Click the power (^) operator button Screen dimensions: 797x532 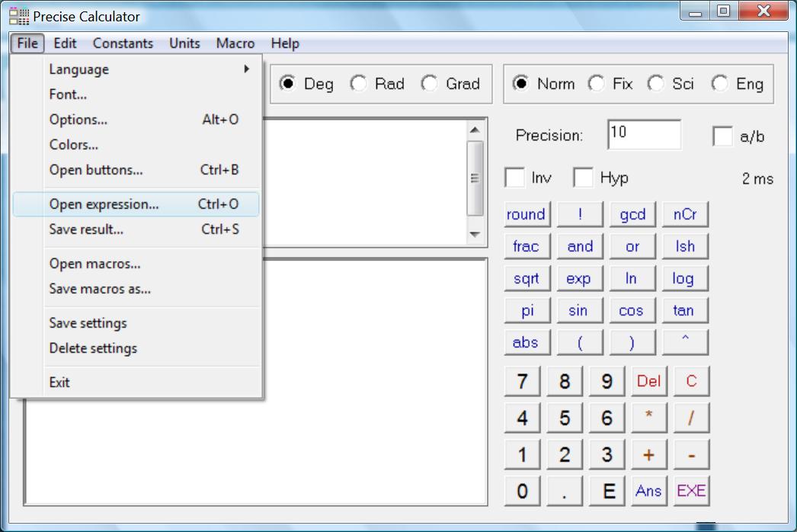pos(684,343)
